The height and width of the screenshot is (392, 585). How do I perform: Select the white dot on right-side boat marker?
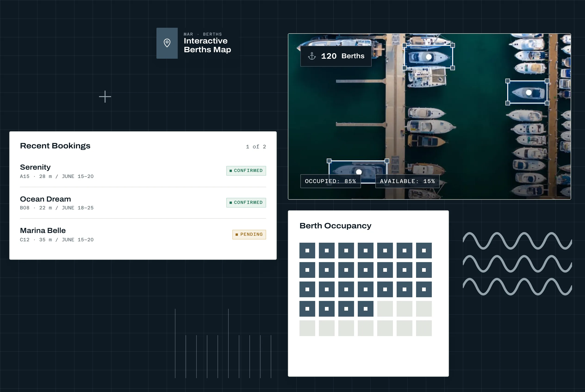tap(529, 92)
